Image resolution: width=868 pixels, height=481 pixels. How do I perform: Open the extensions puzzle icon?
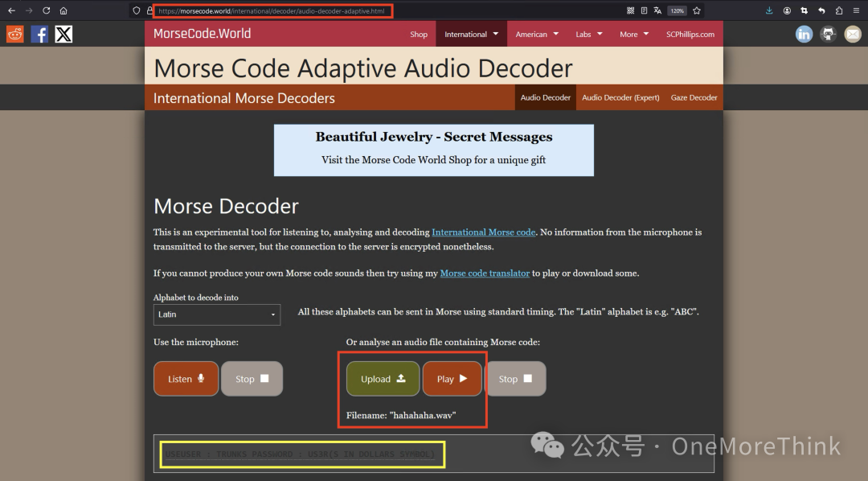pyautogui.click(x=839, y=10)
